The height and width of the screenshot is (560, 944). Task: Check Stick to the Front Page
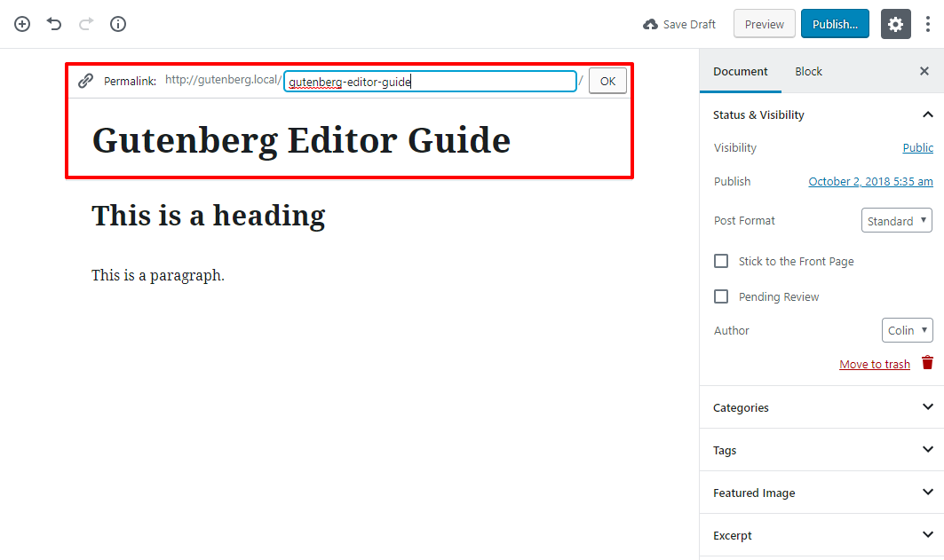click(x=720, y=261)
